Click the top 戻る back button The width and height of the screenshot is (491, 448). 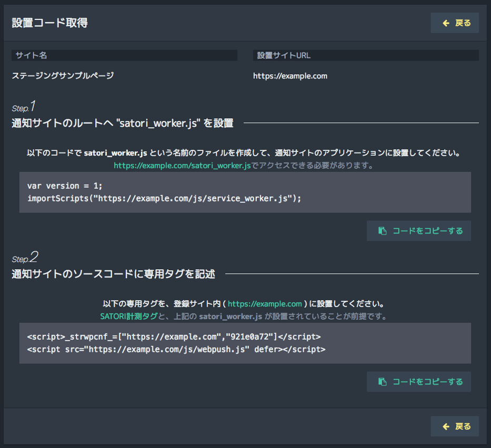(454, 23)
